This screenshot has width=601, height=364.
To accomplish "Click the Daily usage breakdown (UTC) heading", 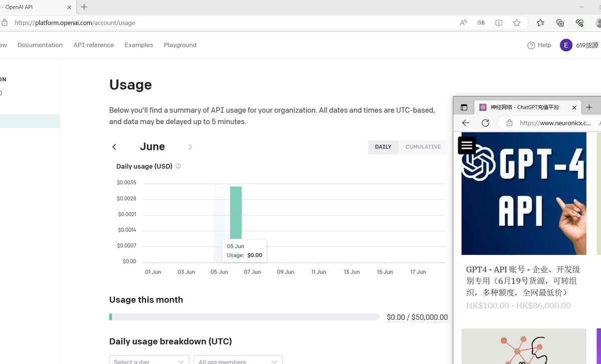I will tap(171, 341).
